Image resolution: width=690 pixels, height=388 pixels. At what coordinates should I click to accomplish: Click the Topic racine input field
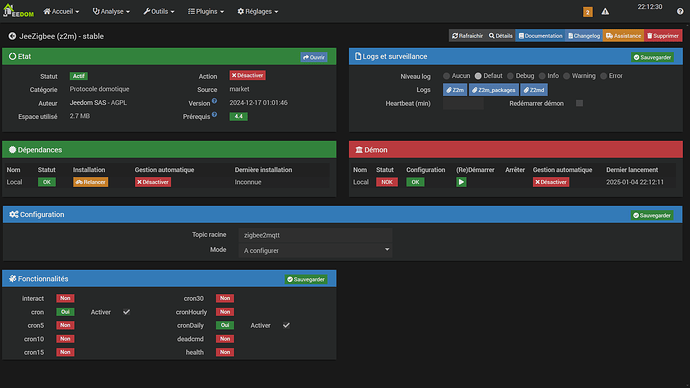click(x=315, y=235)
